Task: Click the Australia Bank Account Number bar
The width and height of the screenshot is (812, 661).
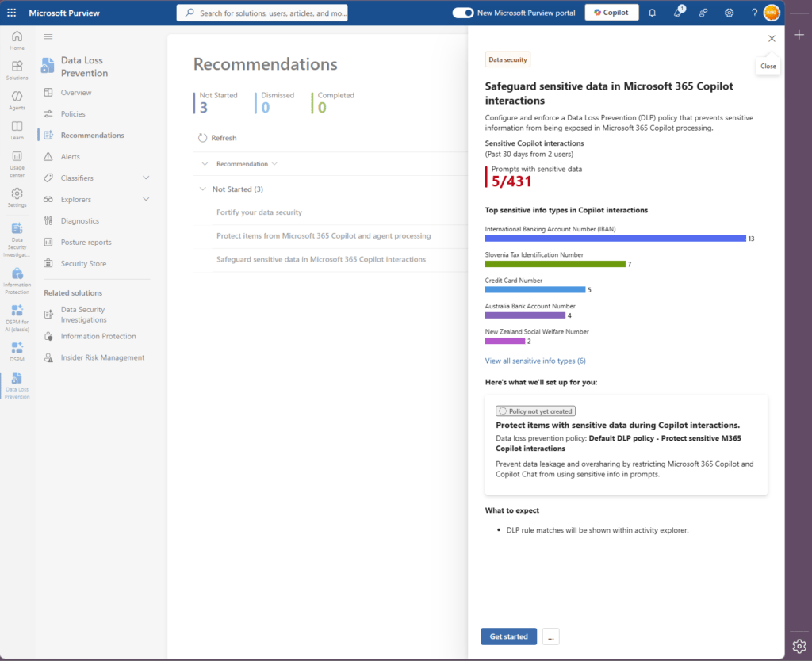Action: click(525, 315)
